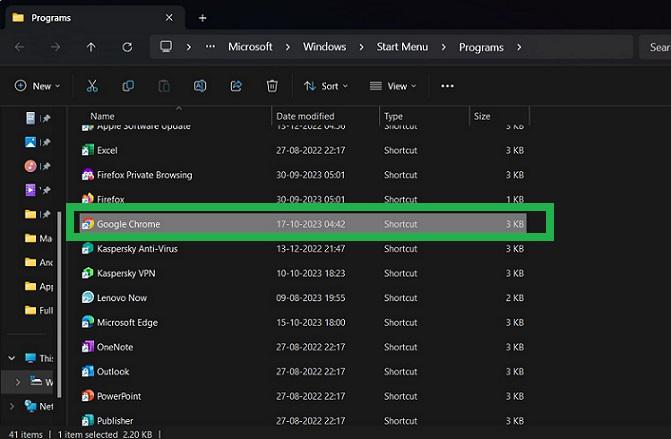Select the OneNote shortcut icon
Viewport: 671px width, 439px height.
click(x=88, y=347)
